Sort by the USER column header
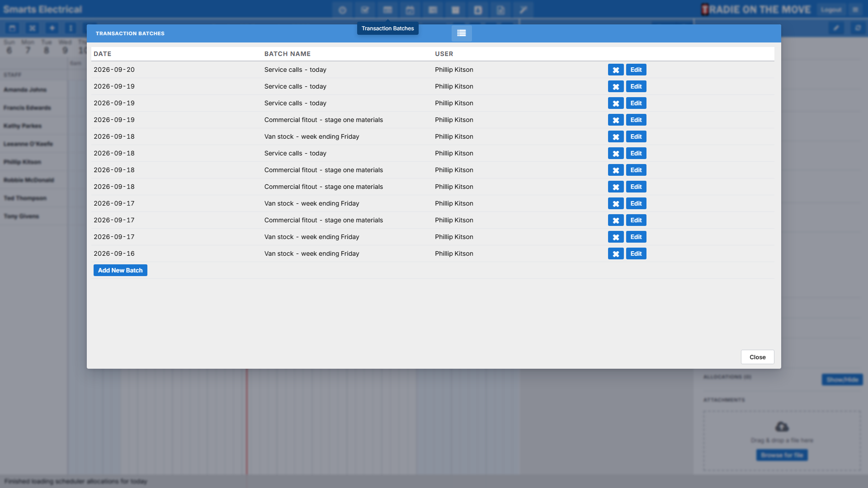Viewport: 868px width, 488px height. point(444,54)
